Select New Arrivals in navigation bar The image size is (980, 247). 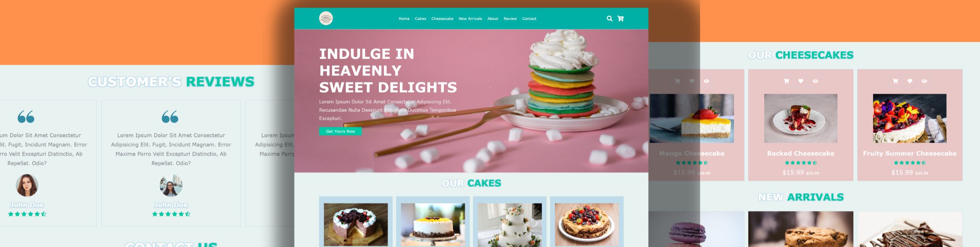(470, 19)
